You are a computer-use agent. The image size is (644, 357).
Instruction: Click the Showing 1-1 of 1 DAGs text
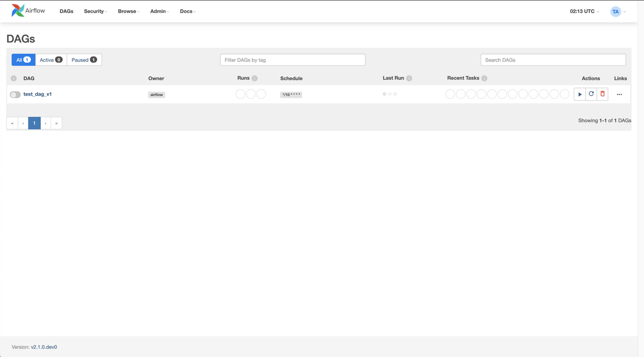pyautogui.click(x=605, y=120)
